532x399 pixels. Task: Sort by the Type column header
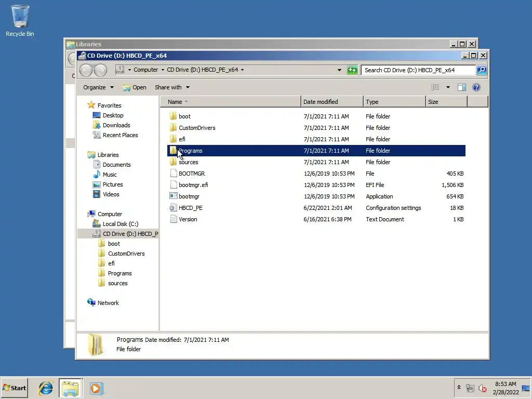click(x=395, y=102)
